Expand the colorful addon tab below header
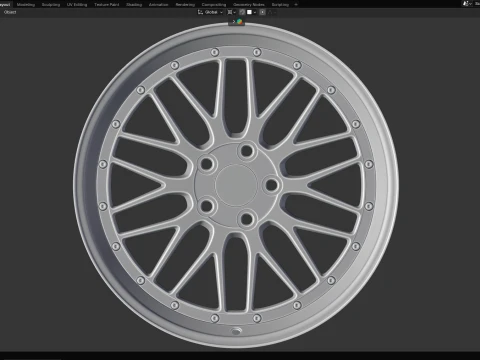The height and width of the screenshot is (360, 480). point(237,22)
